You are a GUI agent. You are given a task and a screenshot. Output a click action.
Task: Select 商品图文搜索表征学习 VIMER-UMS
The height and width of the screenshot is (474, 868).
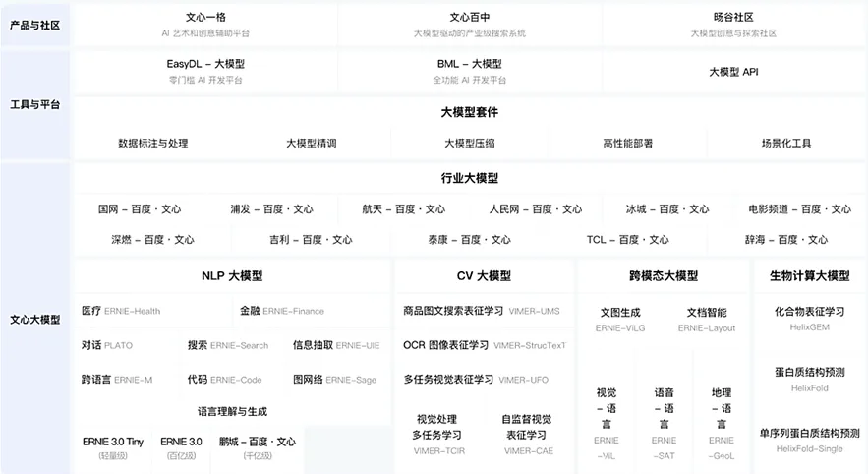click(x=482, y=311)
